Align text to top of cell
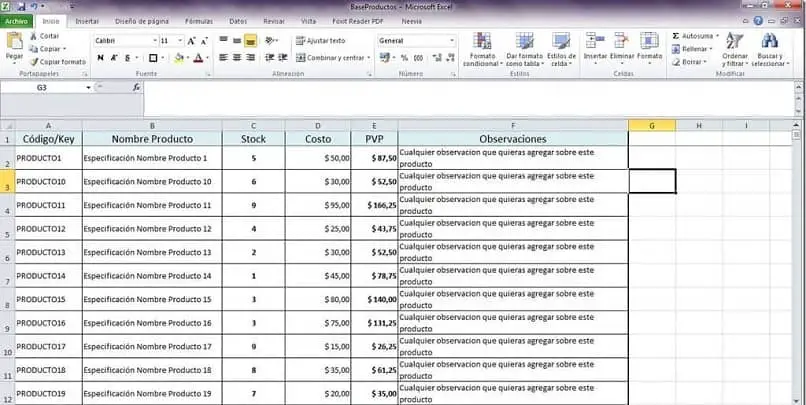Screen dimensions: 806x405 (223, 41)
